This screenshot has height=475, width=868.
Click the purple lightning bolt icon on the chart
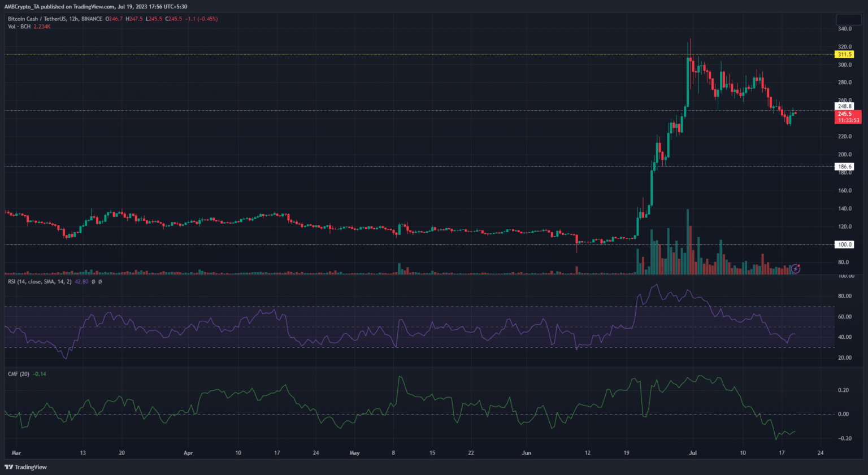tap(796, 268)
